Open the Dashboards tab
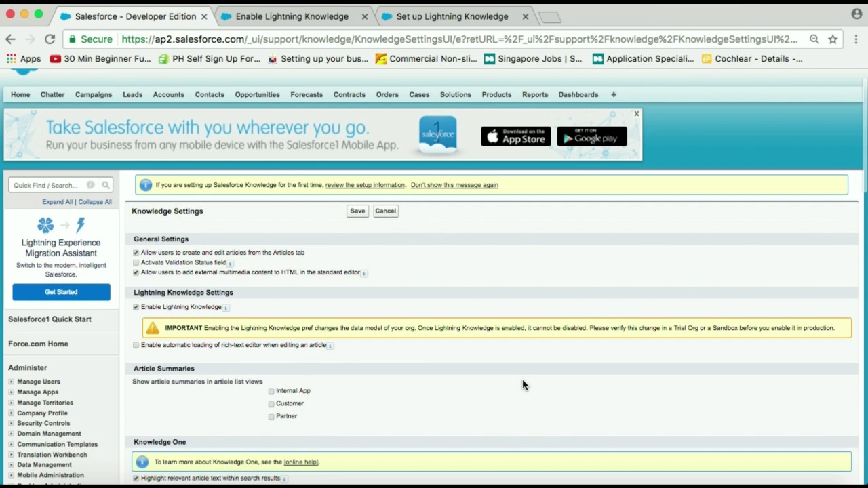The image size is (868, 488). (578, 95)
